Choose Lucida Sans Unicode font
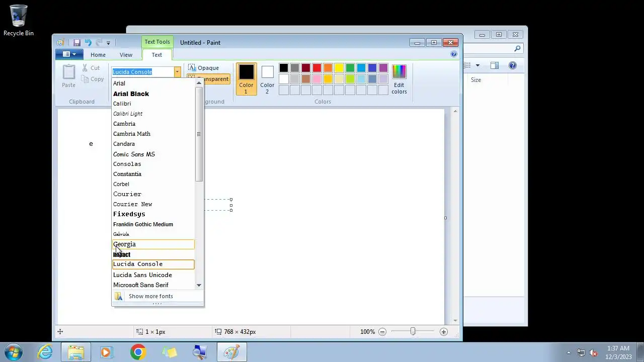This screenshot has width=644, height=362. coord(153,275)
